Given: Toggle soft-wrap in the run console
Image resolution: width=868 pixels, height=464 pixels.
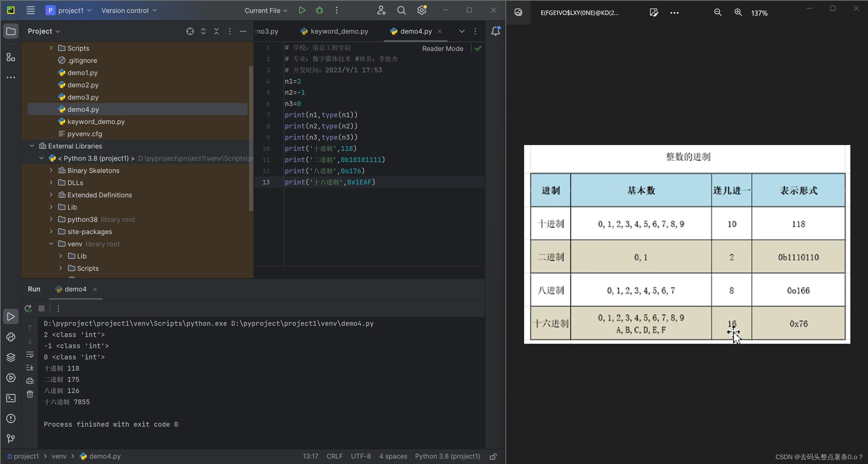Looking at the screenshot, I should (x=30, y=355).
